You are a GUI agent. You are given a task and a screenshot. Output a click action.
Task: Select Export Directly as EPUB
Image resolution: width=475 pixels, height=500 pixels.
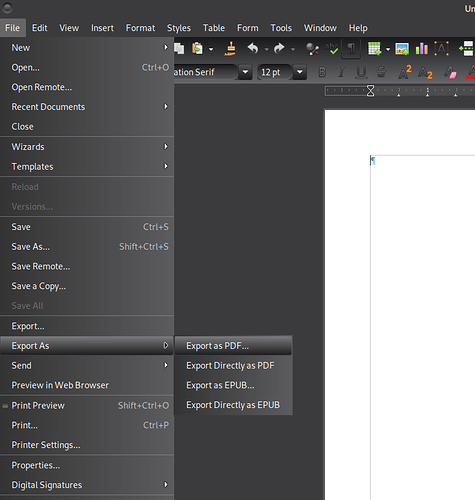tap(233, 405)
